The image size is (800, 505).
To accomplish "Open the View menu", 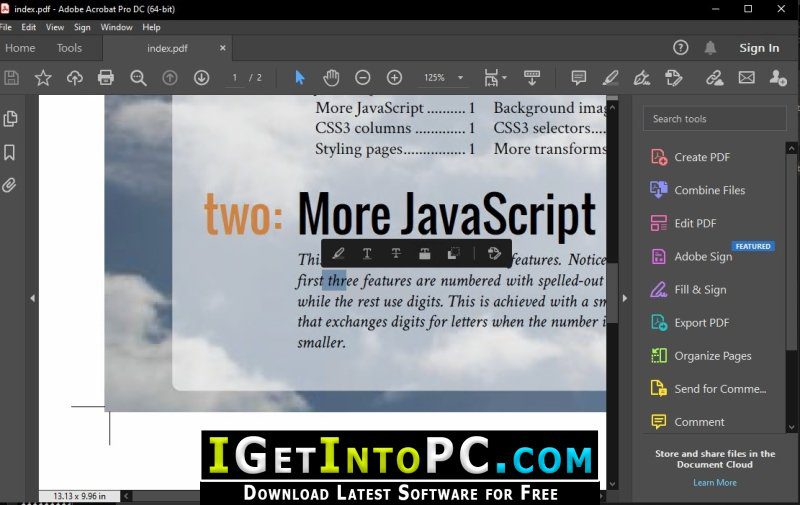I will point(55,28).
